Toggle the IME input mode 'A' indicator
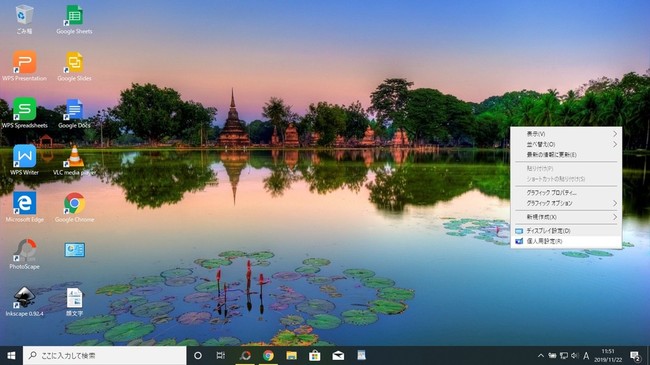650x365 pixels. point(586,355)
